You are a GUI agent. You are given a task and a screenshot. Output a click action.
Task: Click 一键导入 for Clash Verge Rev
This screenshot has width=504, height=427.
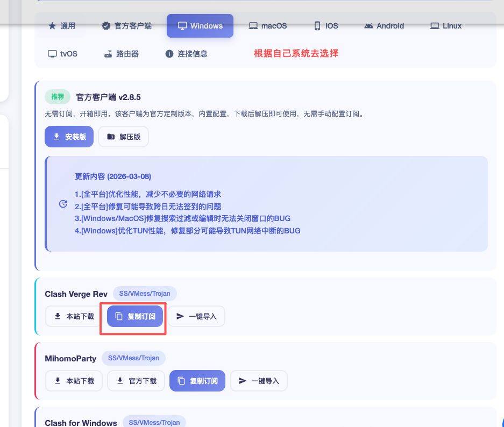click(x=196, y=316)
